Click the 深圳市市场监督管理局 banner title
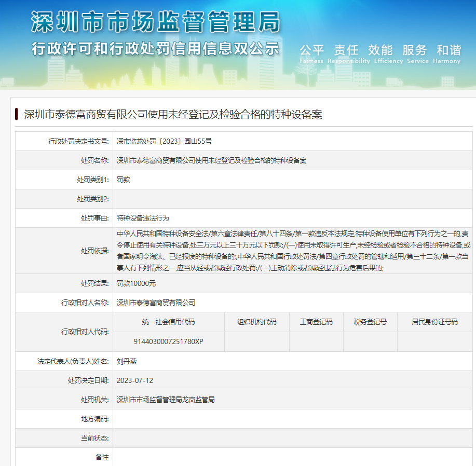Screen dimensions: 476x466 point(156,22)
